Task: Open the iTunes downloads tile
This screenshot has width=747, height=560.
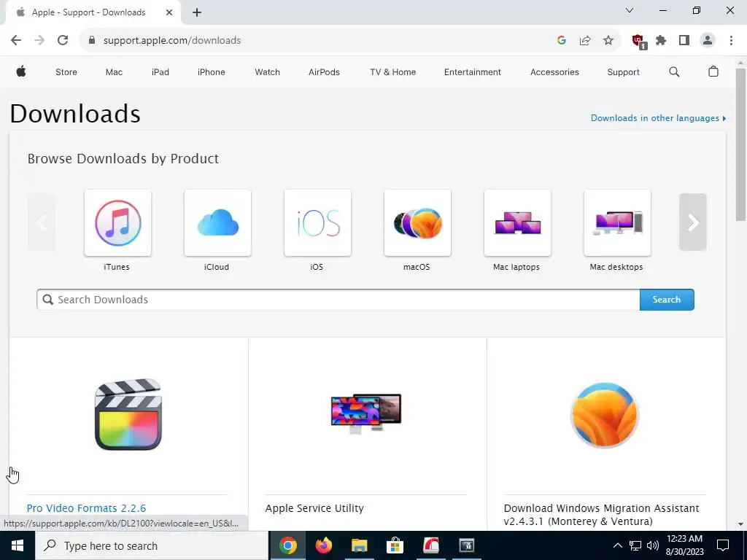Action: point(117,223)
